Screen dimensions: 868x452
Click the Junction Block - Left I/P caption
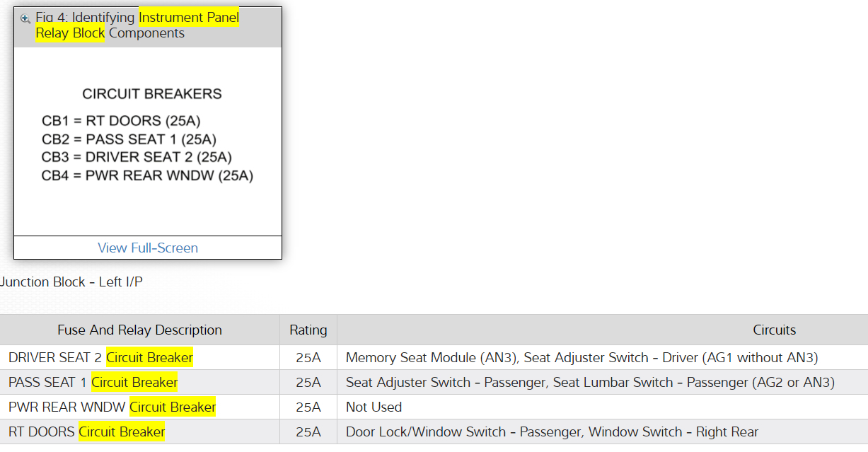coord(71,282)
